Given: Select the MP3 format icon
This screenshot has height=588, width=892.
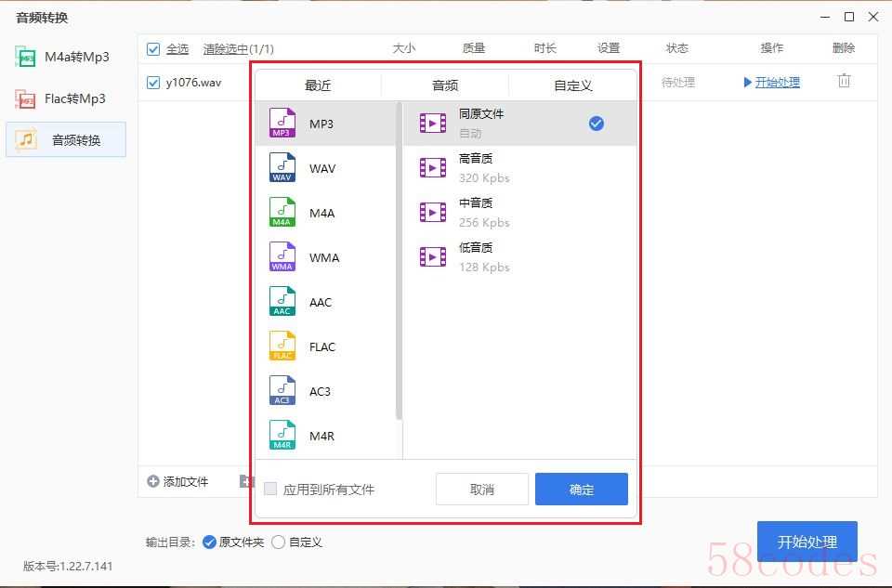Looking at the screenshot, I should 282,124.
